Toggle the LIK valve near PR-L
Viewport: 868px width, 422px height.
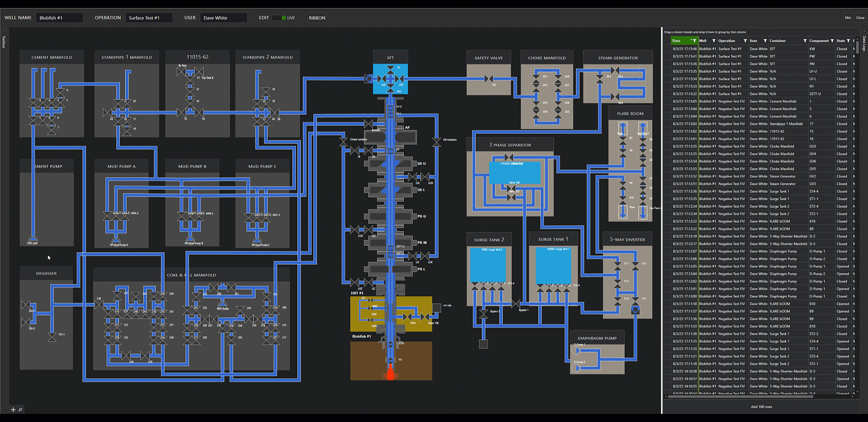point(412,256)
